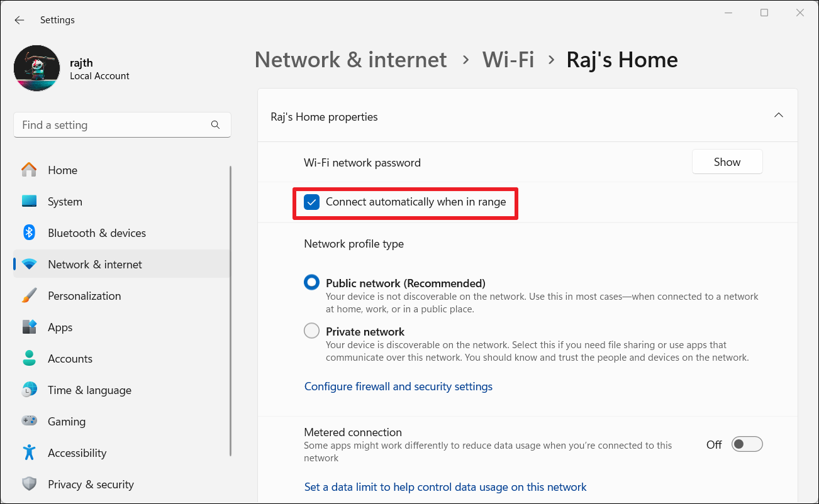Viewport: 819px width, 504px height.
Task: Click the Set a data limit link
Action: tap(445, 487)
